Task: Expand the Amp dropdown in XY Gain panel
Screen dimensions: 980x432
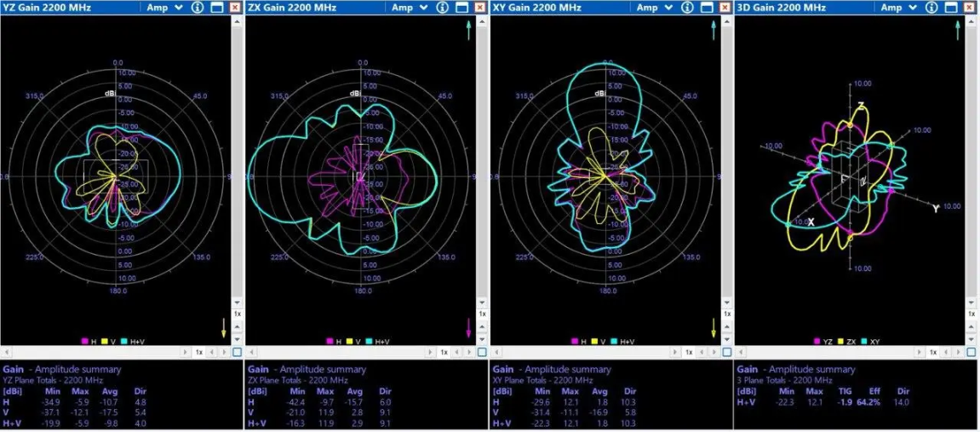Action: [x=655, y=8]
